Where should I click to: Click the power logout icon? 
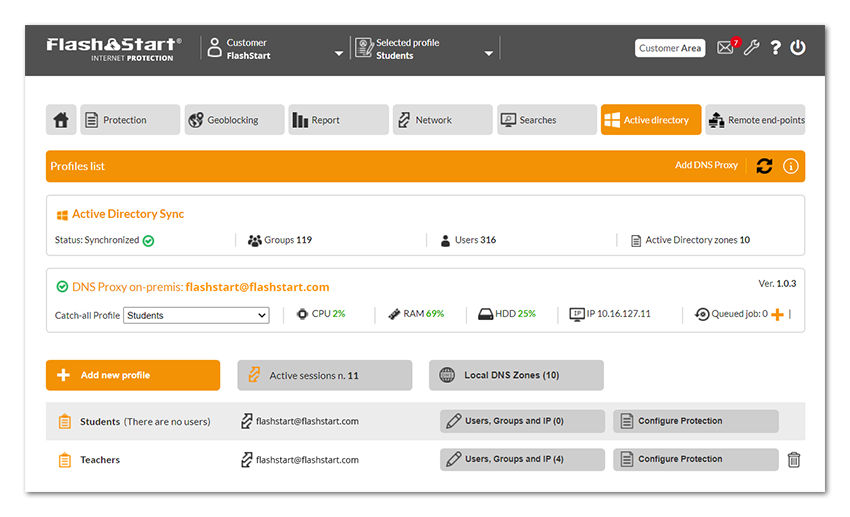[797, 48]
